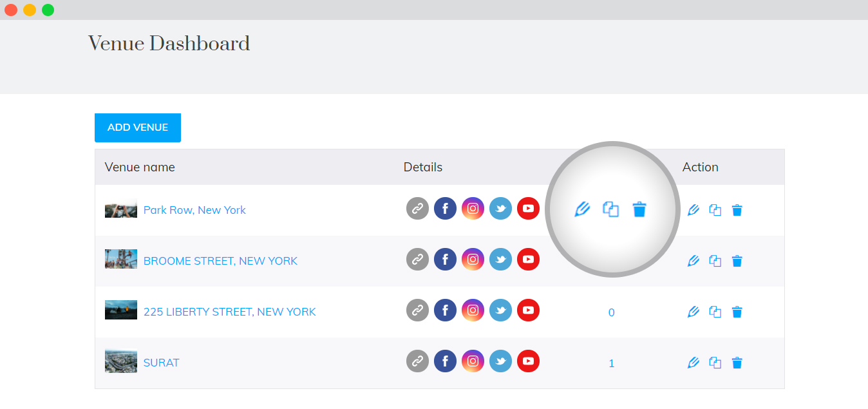868x409 pixels.
Task: Open Facebook page for Park Row venue
Action: pos(445,208)
